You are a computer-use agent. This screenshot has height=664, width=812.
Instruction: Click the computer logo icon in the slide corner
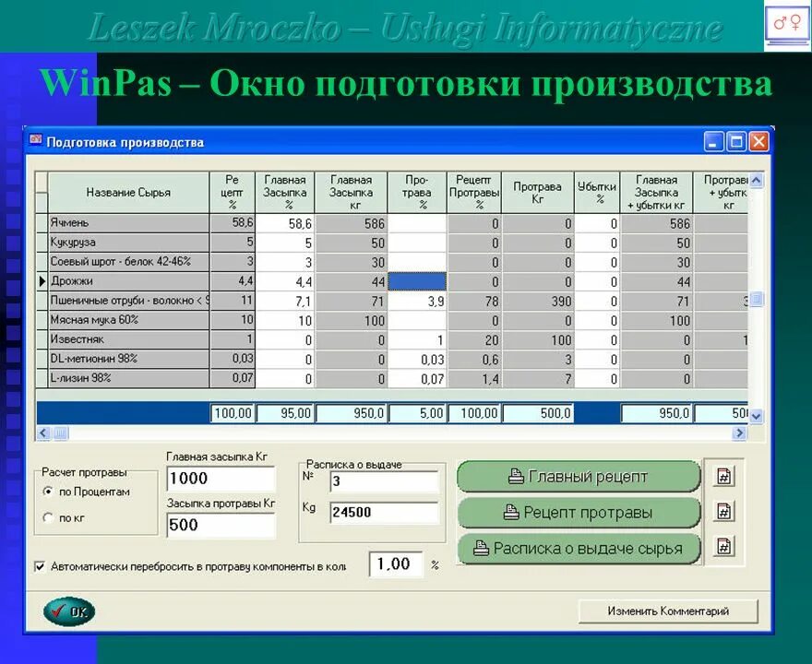[x=787, y=26]
